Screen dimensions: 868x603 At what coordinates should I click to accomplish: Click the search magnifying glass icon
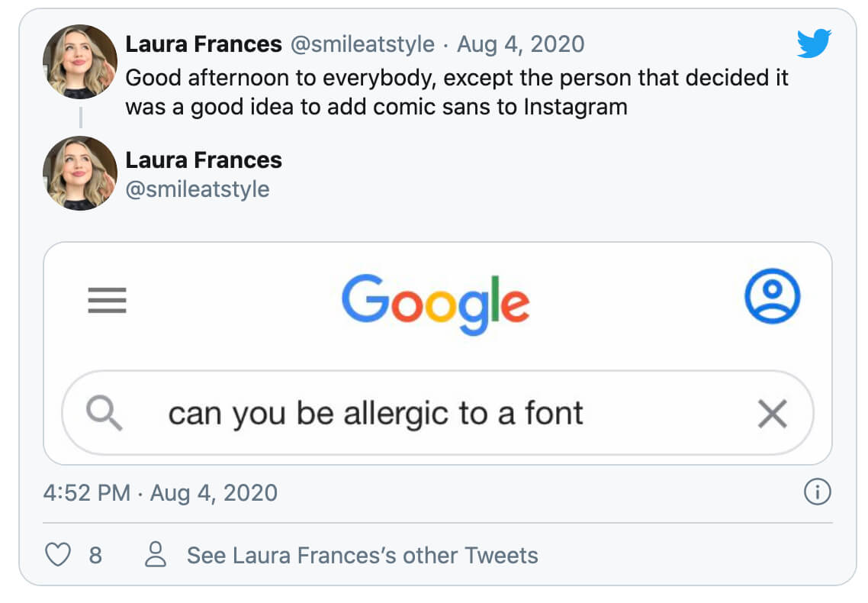(x=105, y=414)
